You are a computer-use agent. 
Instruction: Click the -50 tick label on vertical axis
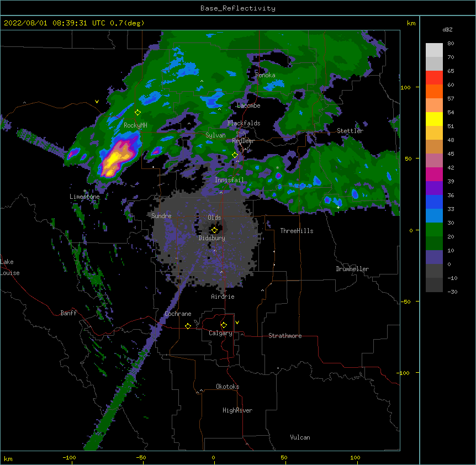point(405,302)
